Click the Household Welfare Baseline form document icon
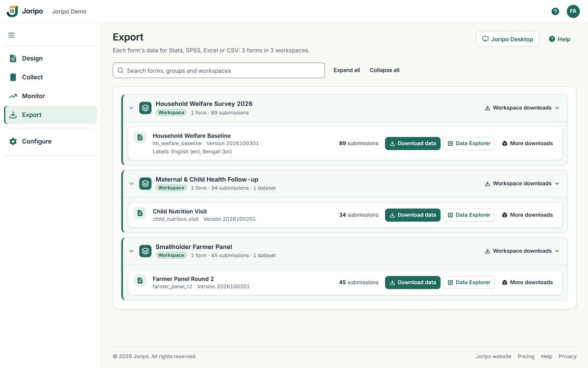 point(140,137)
